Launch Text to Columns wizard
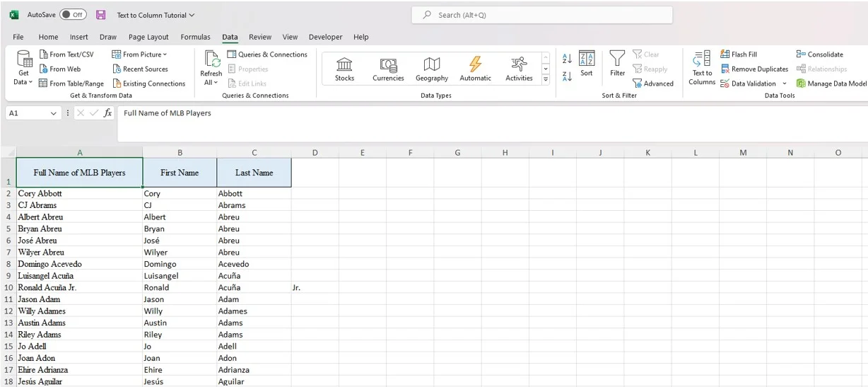This screenshot has width=868, height=387. pyautogui.click(x=702, y=69)
